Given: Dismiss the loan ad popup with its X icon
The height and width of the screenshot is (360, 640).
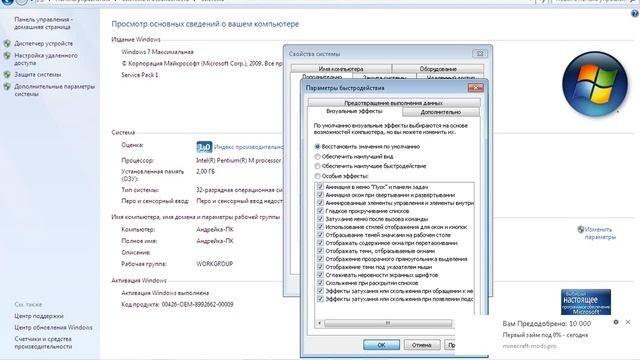Looking at the screenshot, I should [628, 322].
